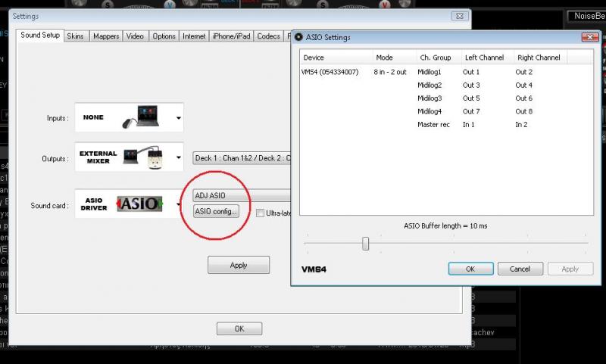Click the ASIO logo sound card icon
The image size is (606, 364).
click(x=139, y=204)
